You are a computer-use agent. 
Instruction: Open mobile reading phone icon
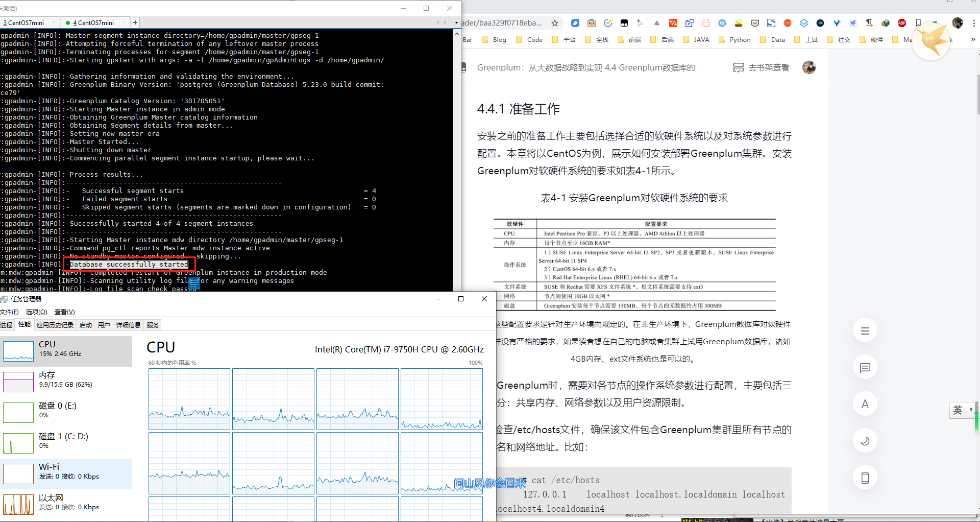[x=865, y=478]
